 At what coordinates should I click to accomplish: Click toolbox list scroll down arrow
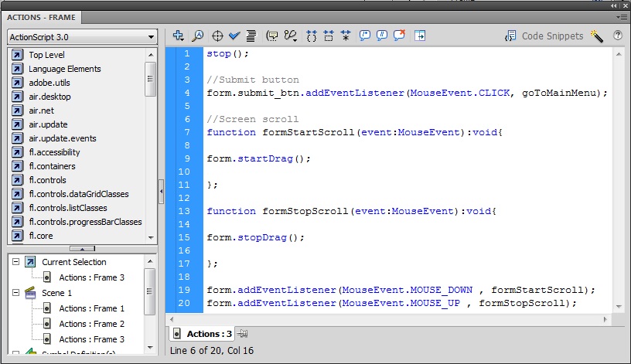click(x=151, y=238)
